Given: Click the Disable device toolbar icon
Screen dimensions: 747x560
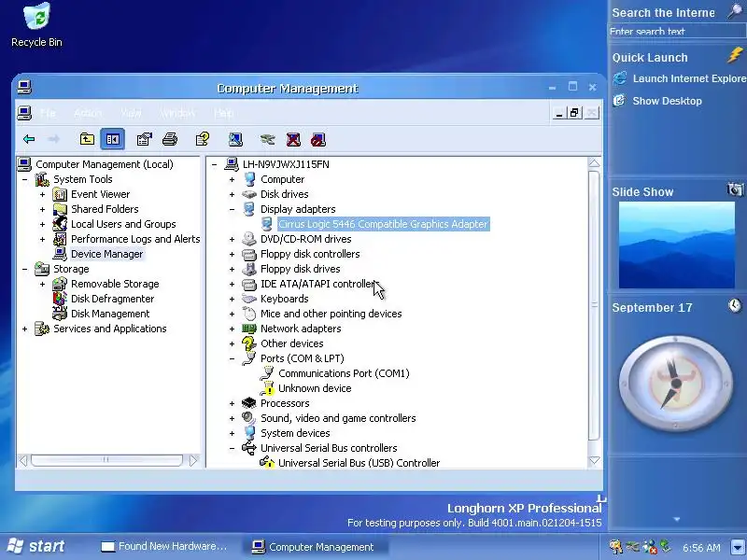Looking at the screenshot, I should coord(318,139).
